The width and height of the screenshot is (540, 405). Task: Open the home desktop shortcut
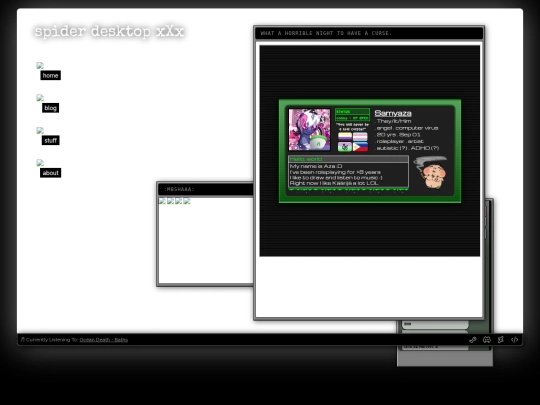50,75
